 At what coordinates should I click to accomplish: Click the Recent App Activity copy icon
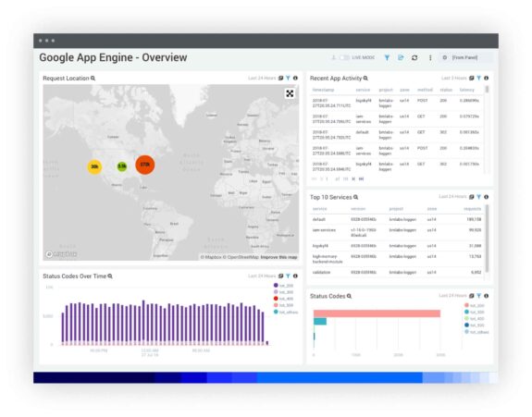[x=472, y=78]
